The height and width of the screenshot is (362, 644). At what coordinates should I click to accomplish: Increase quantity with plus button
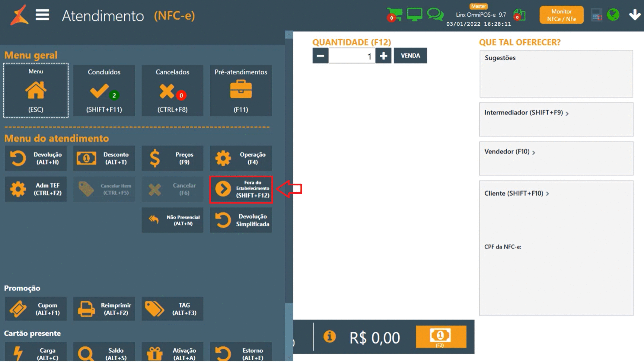click(x=383, y=56)
